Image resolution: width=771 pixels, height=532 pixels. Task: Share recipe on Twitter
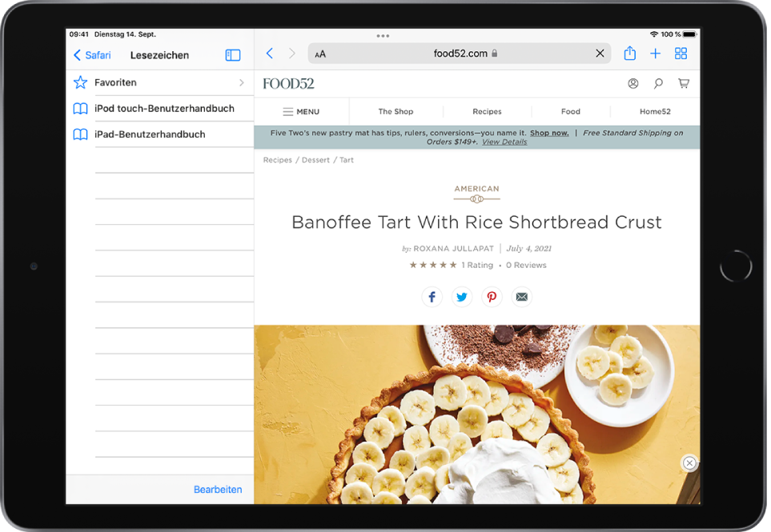coord(462,298)
